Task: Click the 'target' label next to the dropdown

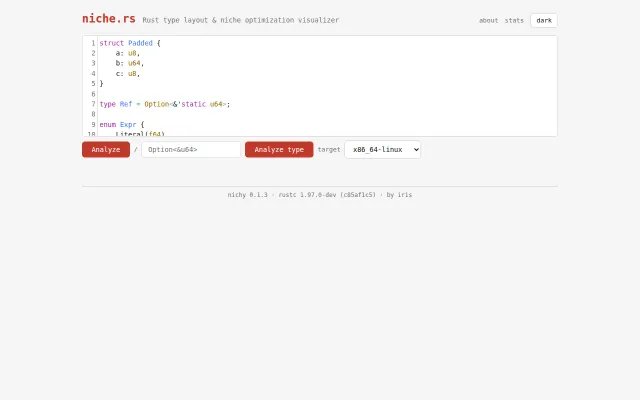Action: [x=329, y=150]
